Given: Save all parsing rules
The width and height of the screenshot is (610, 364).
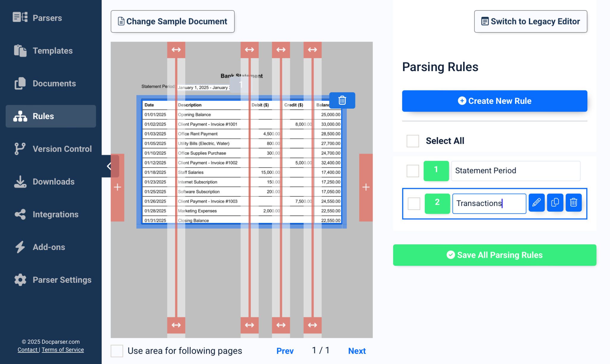Looking at the screenshot, I should click(x=494, y=255).
